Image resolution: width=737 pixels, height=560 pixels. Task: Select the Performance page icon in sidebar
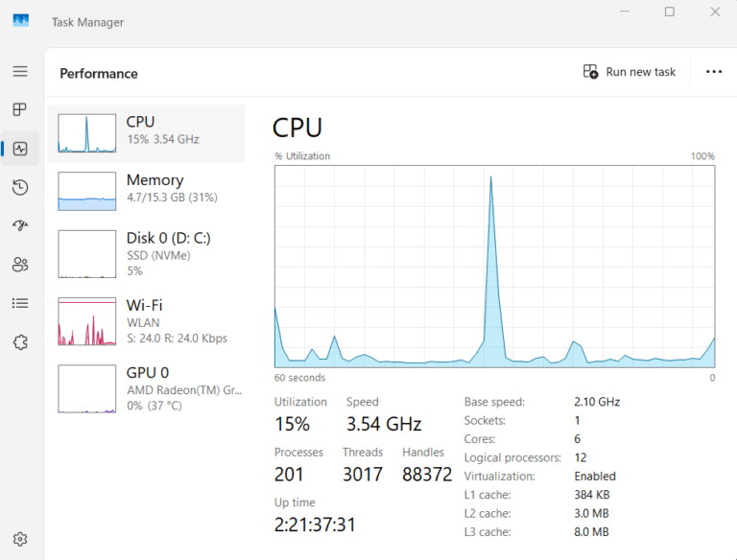pyautogui.click(x=20, y=149)
